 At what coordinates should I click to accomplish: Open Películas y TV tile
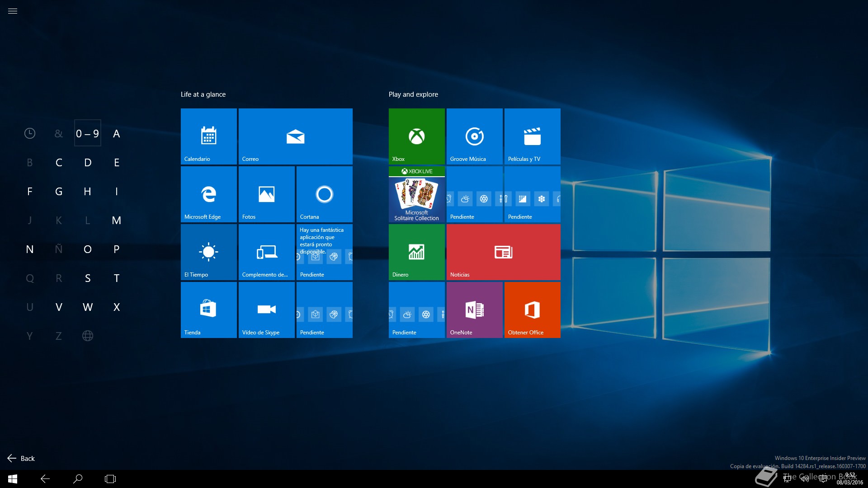(533, 136)
